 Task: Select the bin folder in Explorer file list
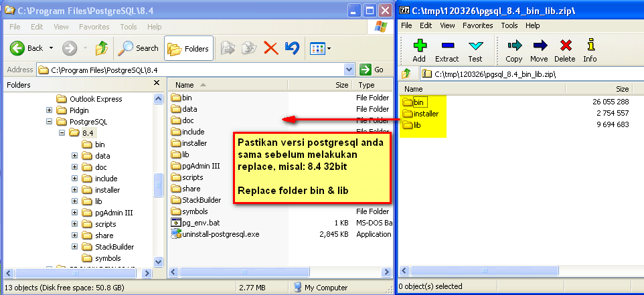(x=181, y=98)
